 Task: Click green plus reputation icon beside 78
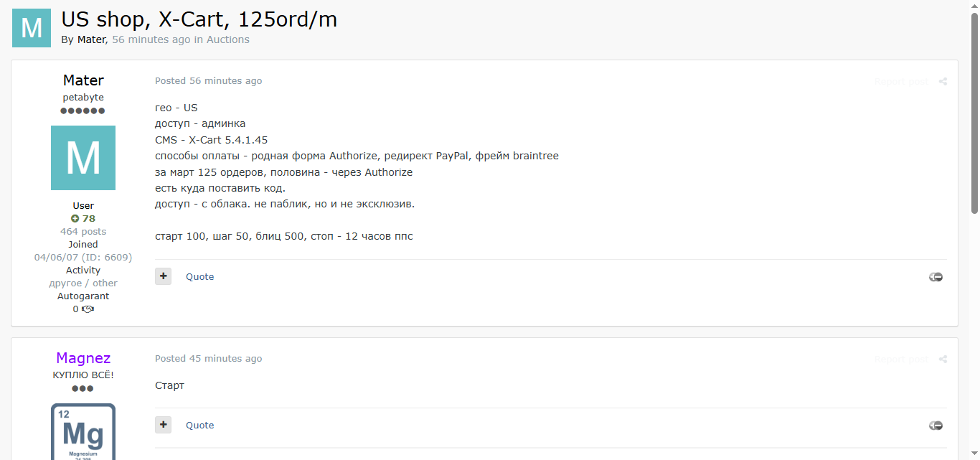tap(75, 219)
